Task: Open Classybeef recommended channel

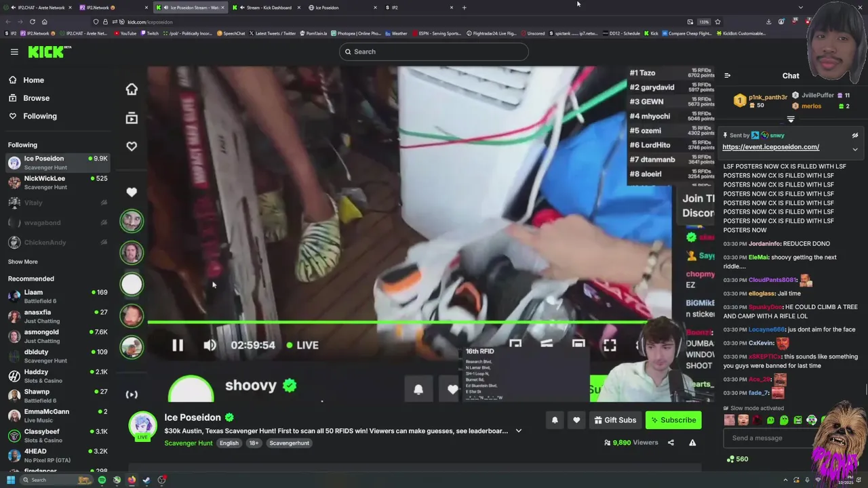Action: point(58,436)
